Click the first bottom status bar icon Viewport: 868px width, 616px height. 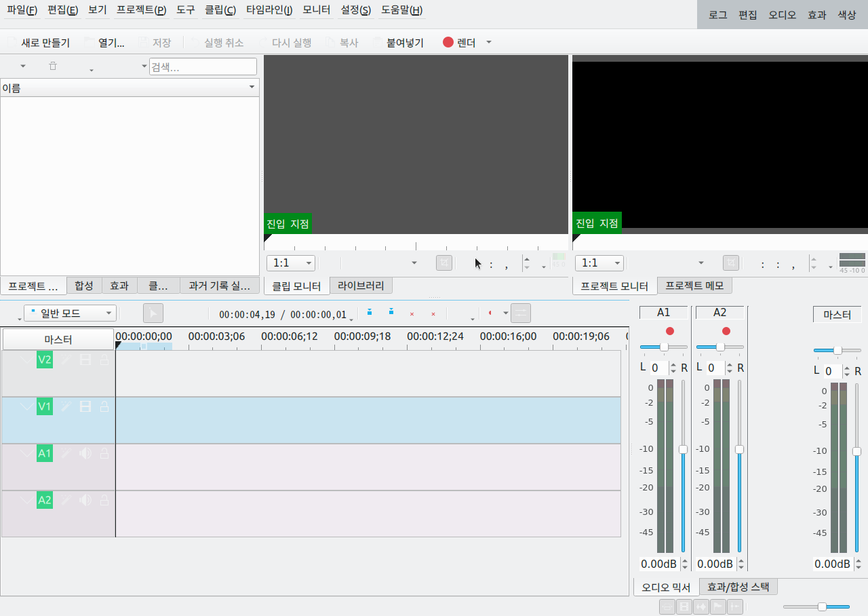click(x=667, y=607)
